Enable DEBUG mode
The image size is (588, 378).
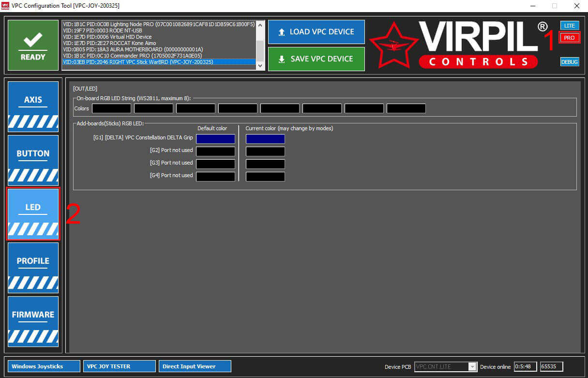pos(570,62)
